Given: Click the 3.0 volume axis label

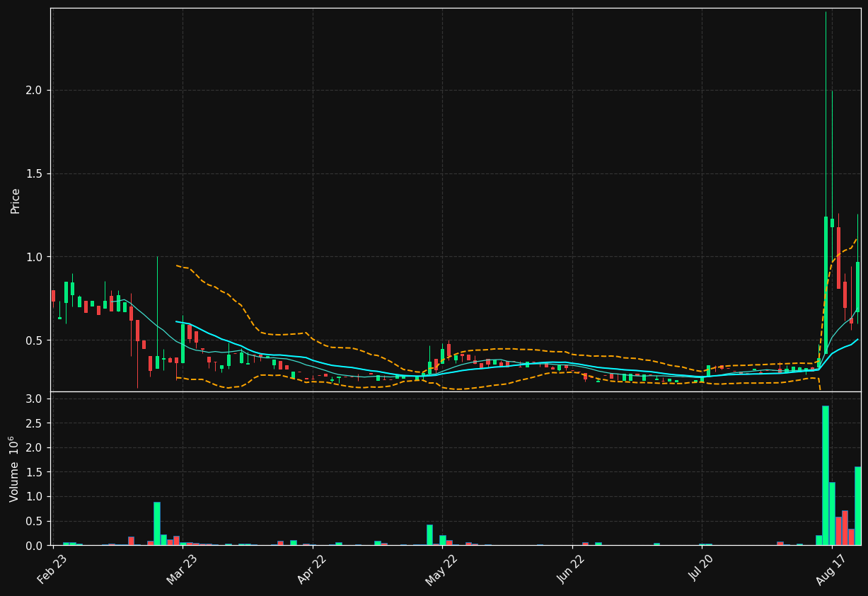Looking at the screenshot, I should (x=34, y=399).
